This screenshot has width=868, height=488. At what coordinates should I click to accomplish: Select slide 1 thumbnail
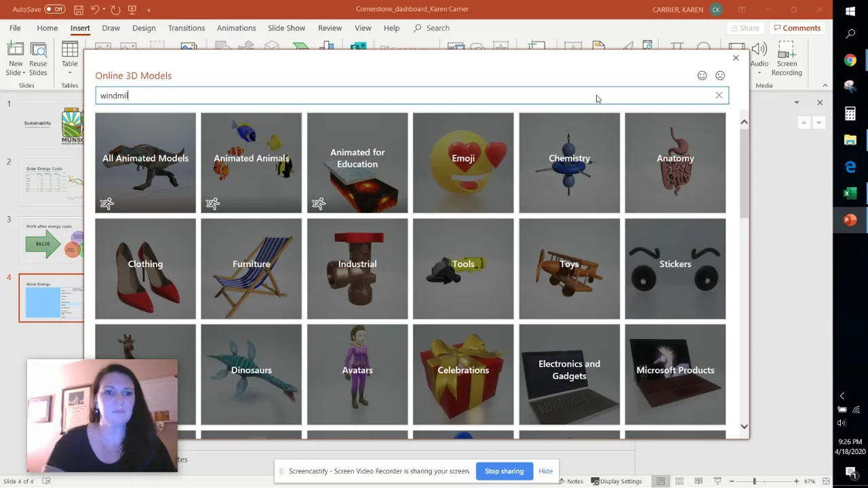52,124
